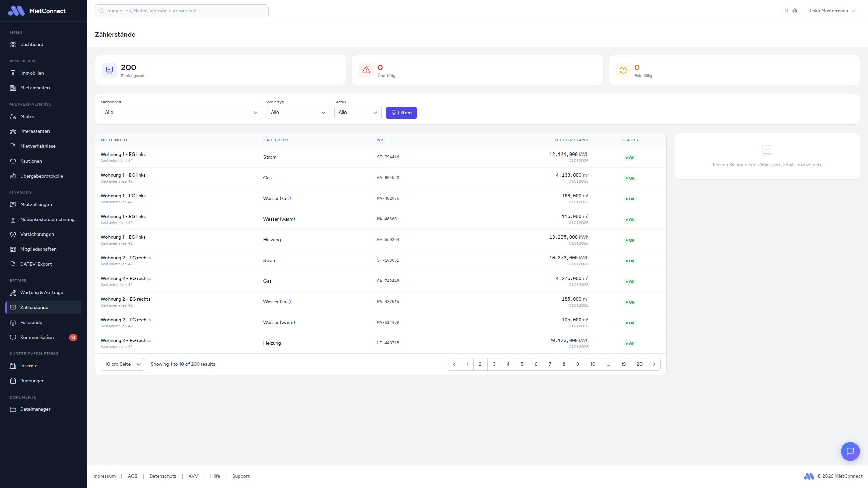Click the globe language icon
This screenshot has height=488, width=868.
795,11
